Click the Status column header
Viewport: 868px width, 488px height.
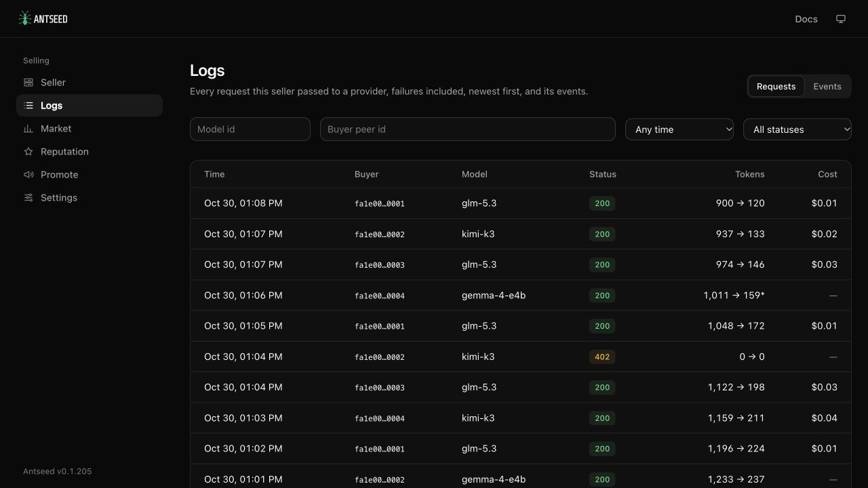pyautogui.click(x=603, y=174)
